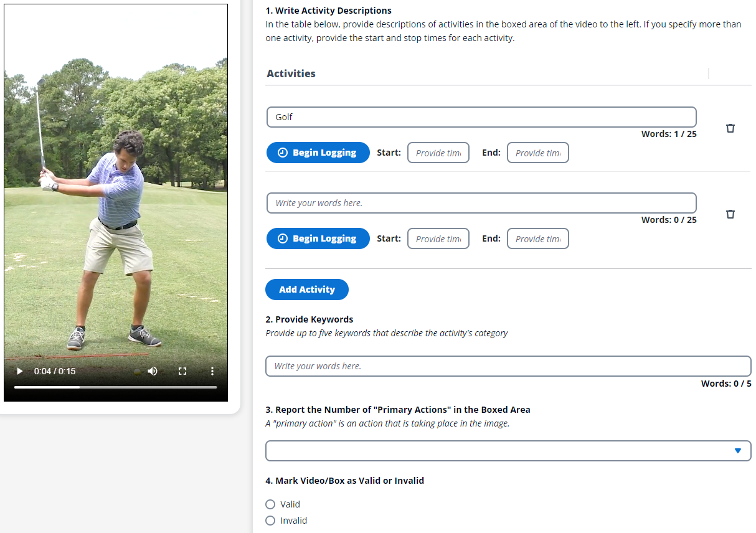The width and height of the screenshot is (756, 533).
Task: Click the second activity's Start time field
Action: tap(438, 238)
